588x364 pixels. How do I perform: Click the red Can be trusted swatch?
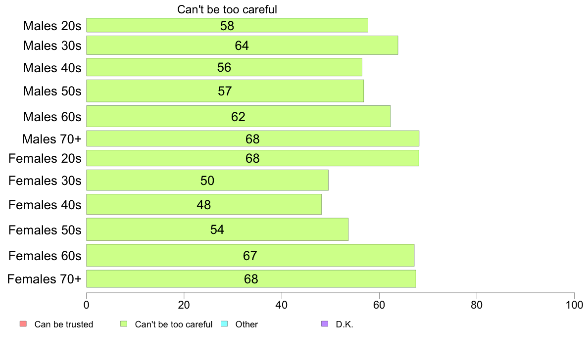click(x=23, y=324)
